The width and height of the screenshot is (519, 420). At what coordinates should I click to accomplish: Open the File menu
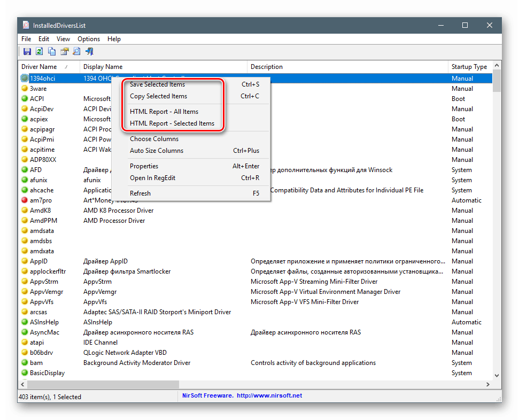coord(26,39)
